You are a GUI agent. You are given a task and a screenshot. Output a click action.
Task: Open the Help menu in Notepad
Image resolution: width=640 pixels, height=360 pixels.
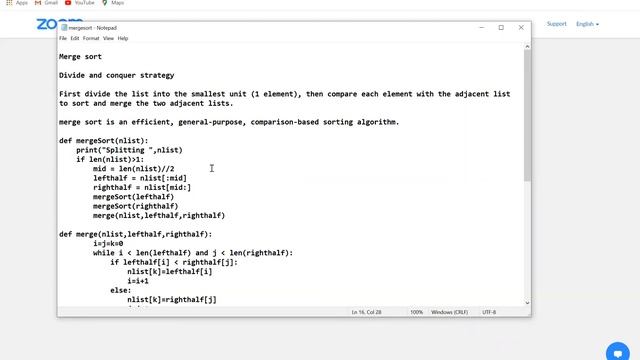pyautogui.click(x=123, y=38)
